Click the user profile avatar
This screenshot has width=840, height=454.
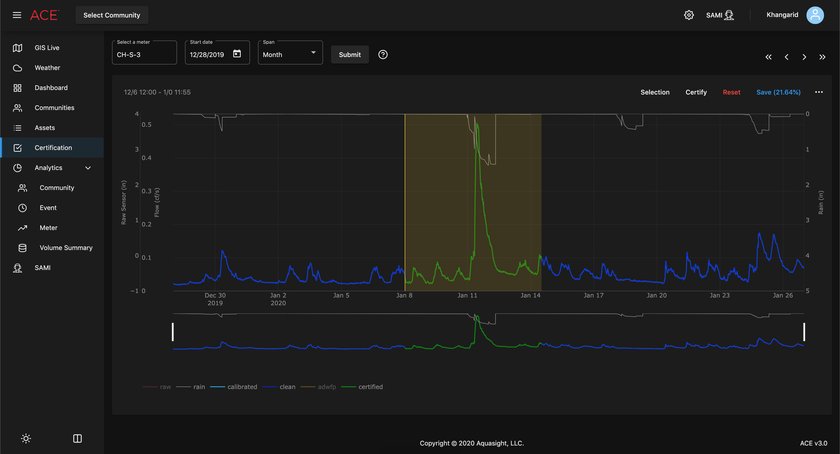(815, 15)
